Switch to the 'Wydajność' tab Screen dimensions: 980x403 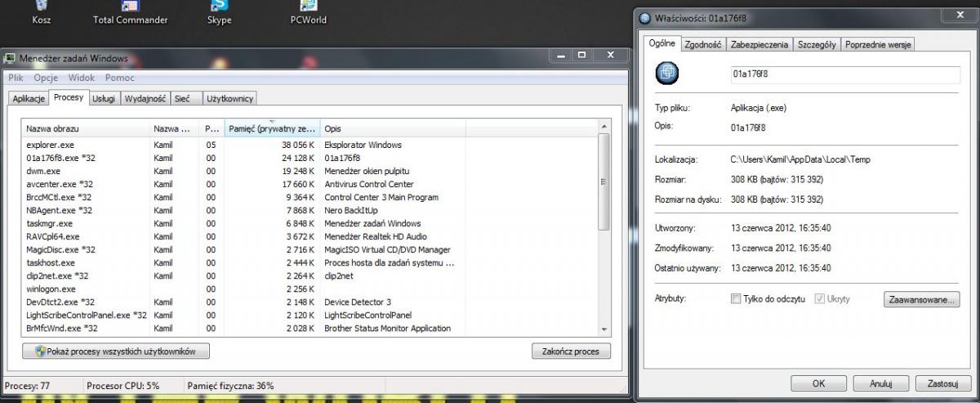point(145,98)
